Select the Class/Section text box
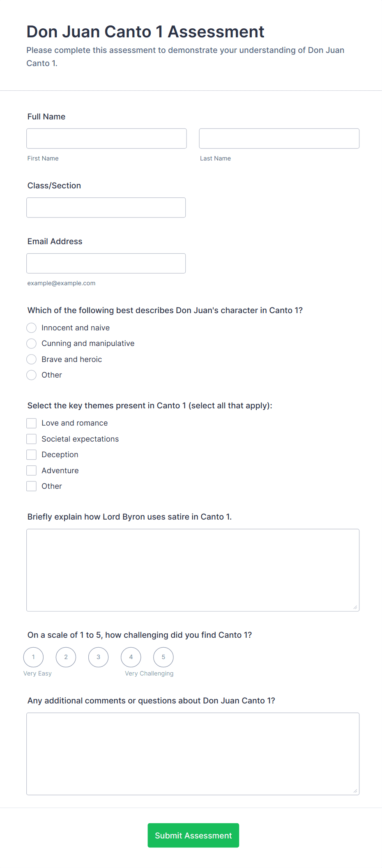 point(106,207)
